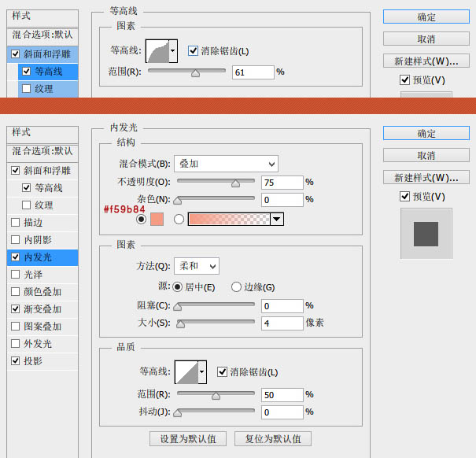This screenshot has height=458, width=476.
Task: Select gradient radio button for inner glow
Action: click(x=179, y=219)
